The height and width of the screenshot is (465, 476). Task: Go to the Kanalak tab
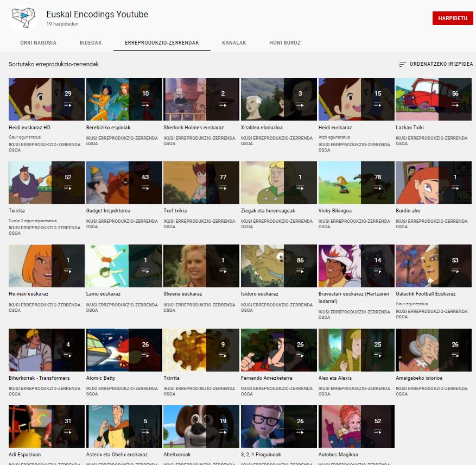234,43
